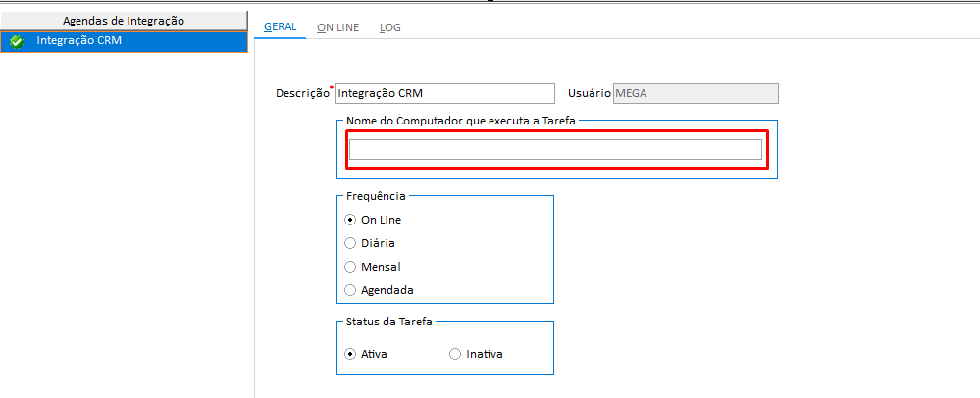The image size is (980, 398).
Task: Pick the Agendada frequency option
Action: (x=350, y=290)
